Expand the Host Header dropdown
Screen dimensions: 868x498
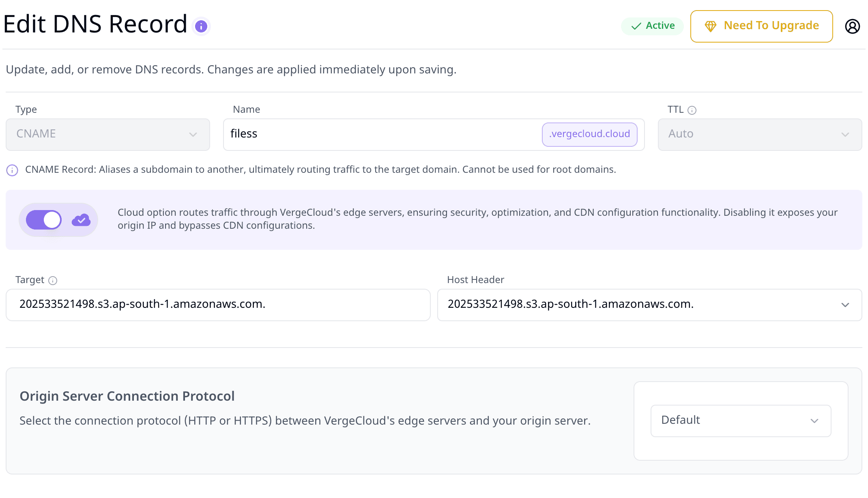click(x=649, y=305)
